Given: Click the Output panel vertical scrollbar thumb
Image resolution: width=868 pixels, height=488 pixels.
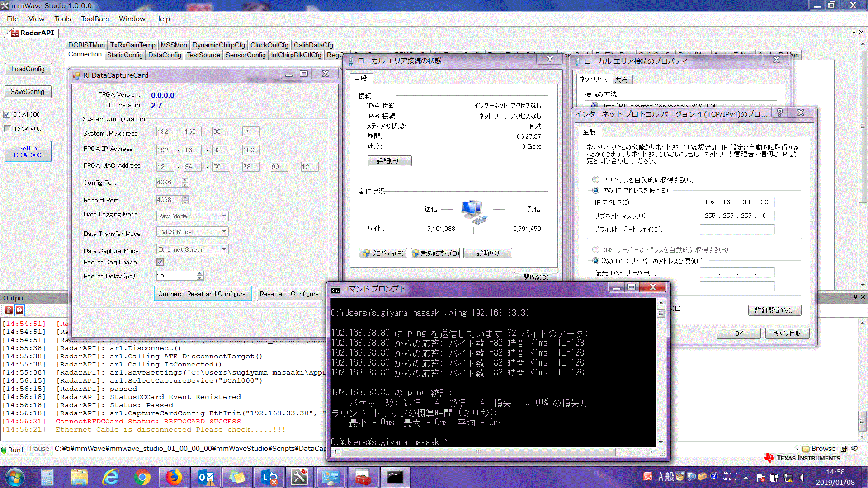Looking at the screenshot, I should tap(863, 421).
